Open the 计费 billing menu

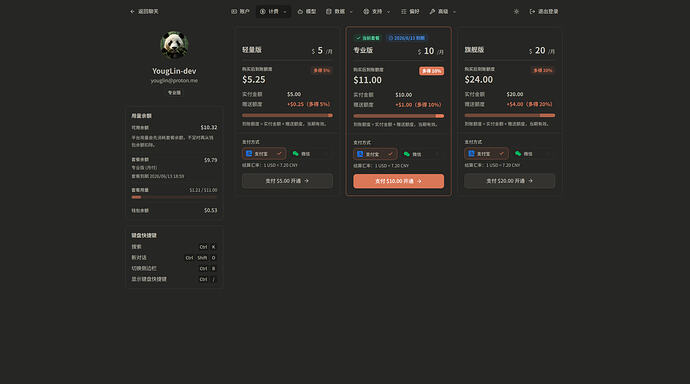pos(273,11)
